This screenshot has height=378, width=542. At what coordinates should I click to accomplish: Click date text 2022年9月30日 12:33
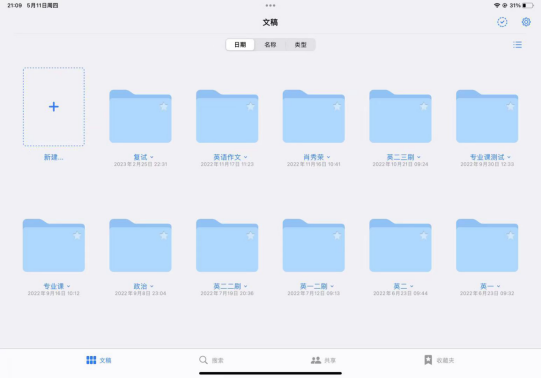click(x=487, y=164)
